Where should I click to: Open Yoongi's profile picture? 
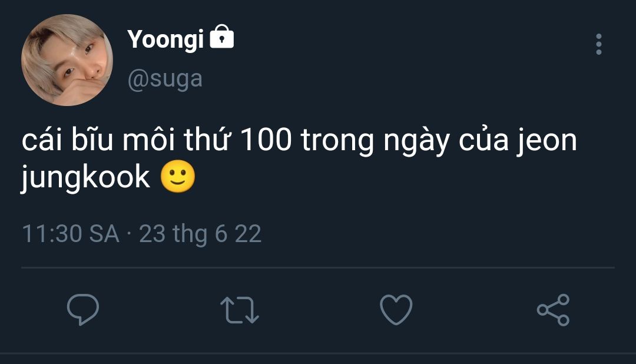click(x=67, y=60)
